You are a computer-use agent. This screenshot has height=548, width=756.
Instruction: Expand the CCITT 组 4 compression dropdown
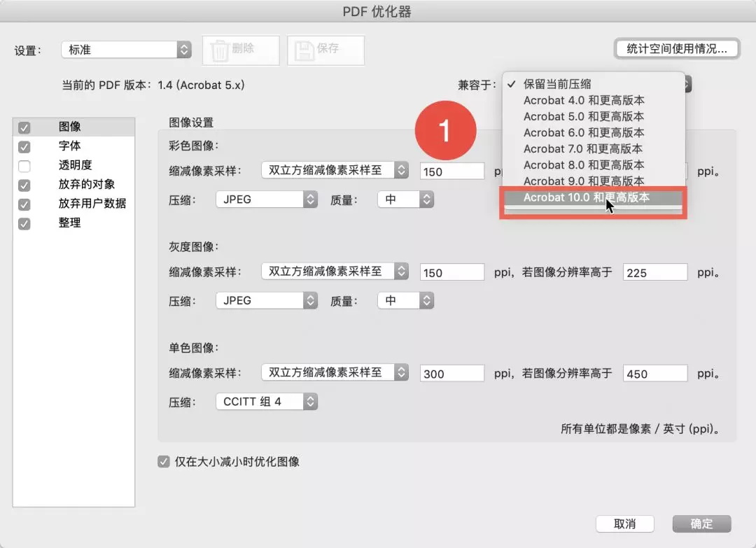[266, 402]
